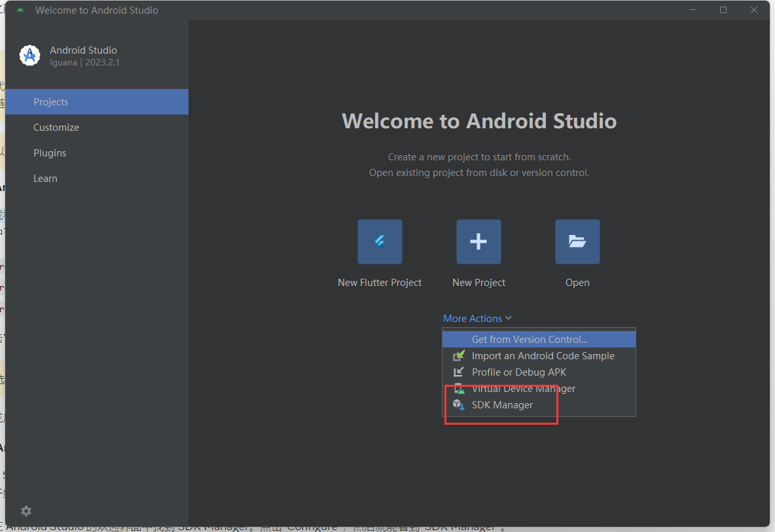Select Import an Android Code Sample
Screen dimensions: 775x532
pos(539,356)
